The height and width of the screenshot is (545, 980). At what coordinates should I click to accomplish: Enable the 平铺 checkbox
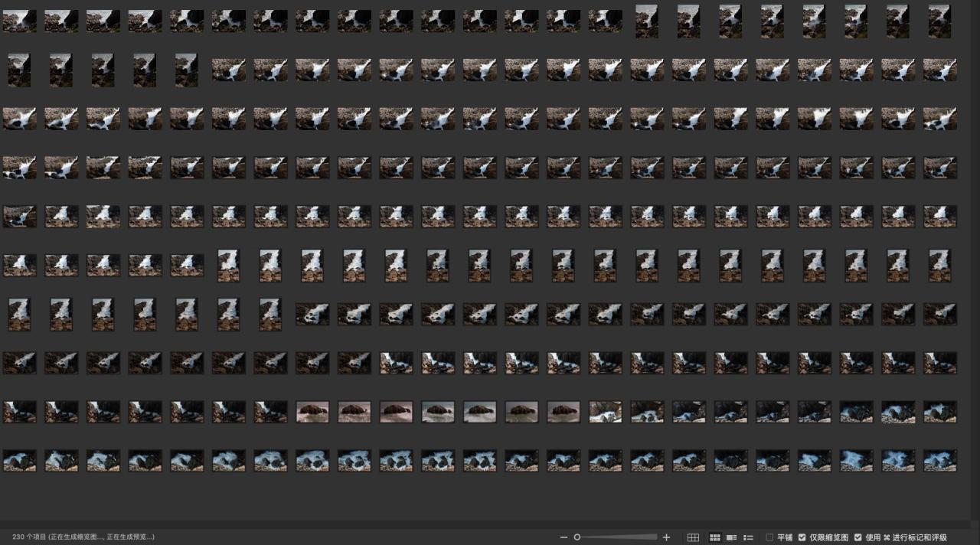[769, 537]
